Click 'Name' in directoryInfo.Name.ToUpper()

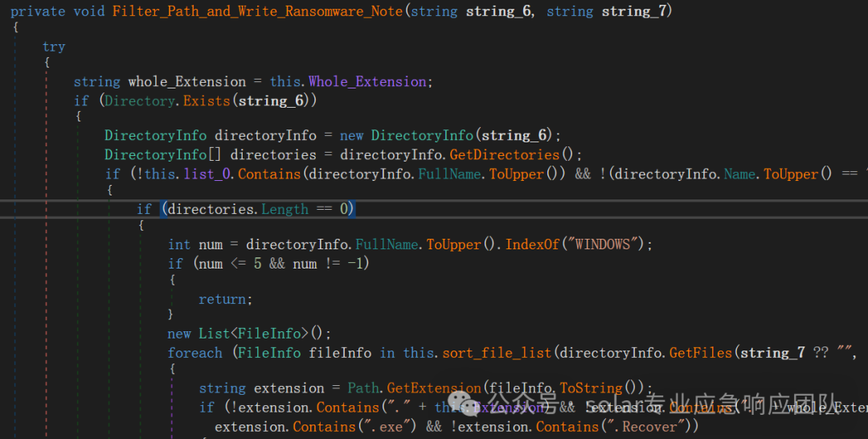pos(739,174)
